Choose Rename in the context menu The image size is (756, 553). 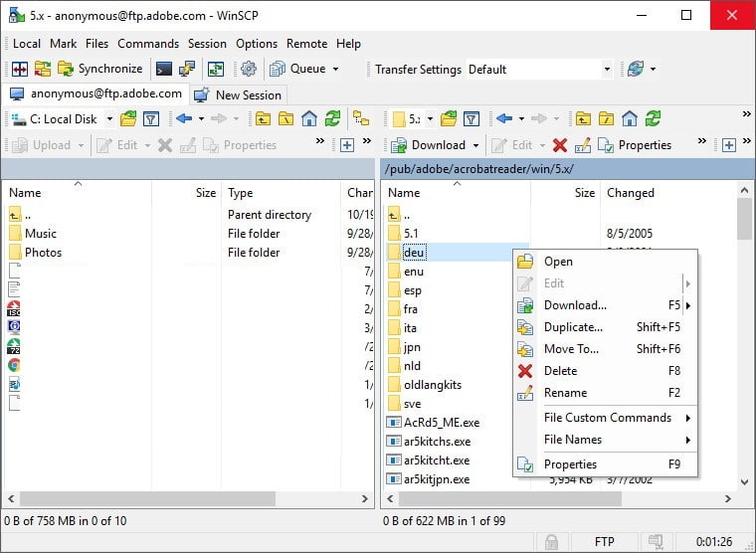point(605,393)
